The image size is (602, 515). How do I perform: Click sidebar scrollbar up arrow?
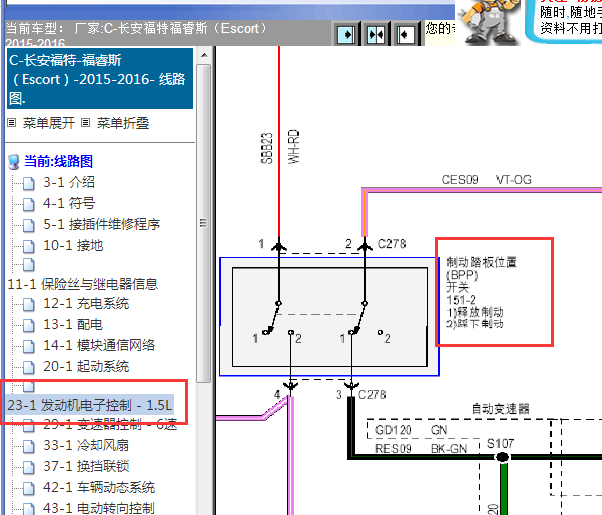tap(204, 55)
